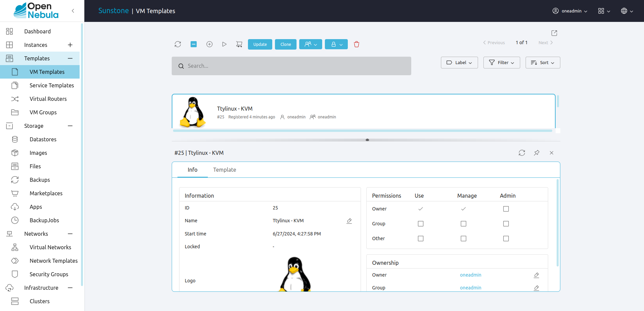Image resolution: width=644 pixels, height=311 pixels.
Task: Enable Group Admin permission
Action: (506, 224)
